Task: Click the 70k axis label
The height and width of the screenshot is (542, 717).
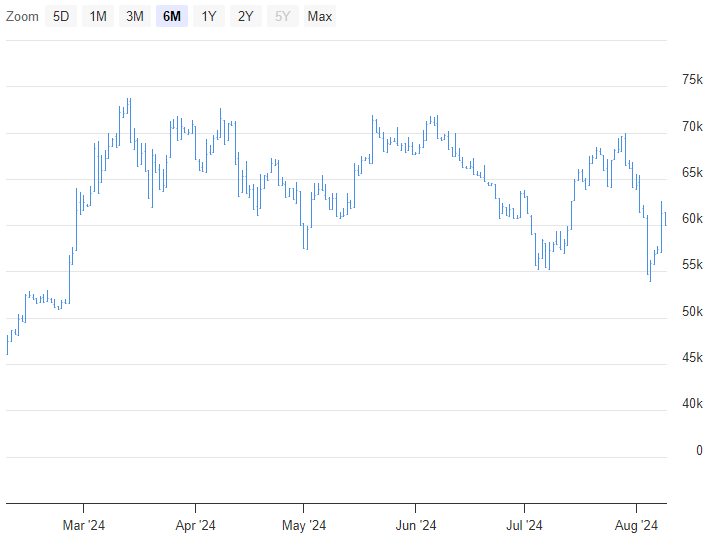Action: click(692, 126)
